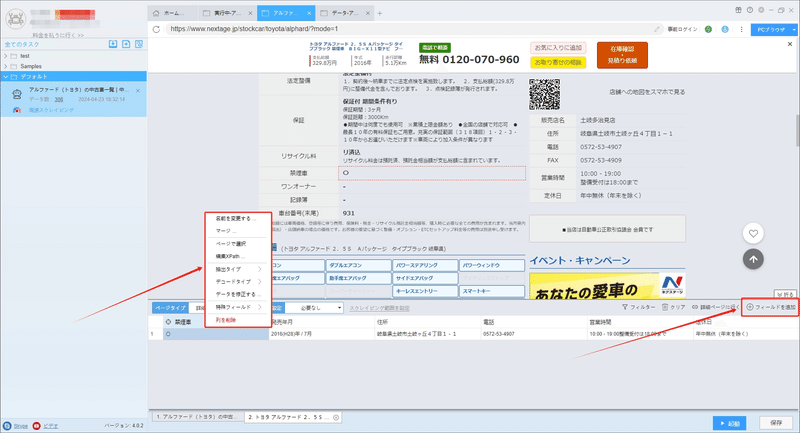800x433 pixels.
Task: Expand the デコードタイプ submenu
Action: (237, 282)
